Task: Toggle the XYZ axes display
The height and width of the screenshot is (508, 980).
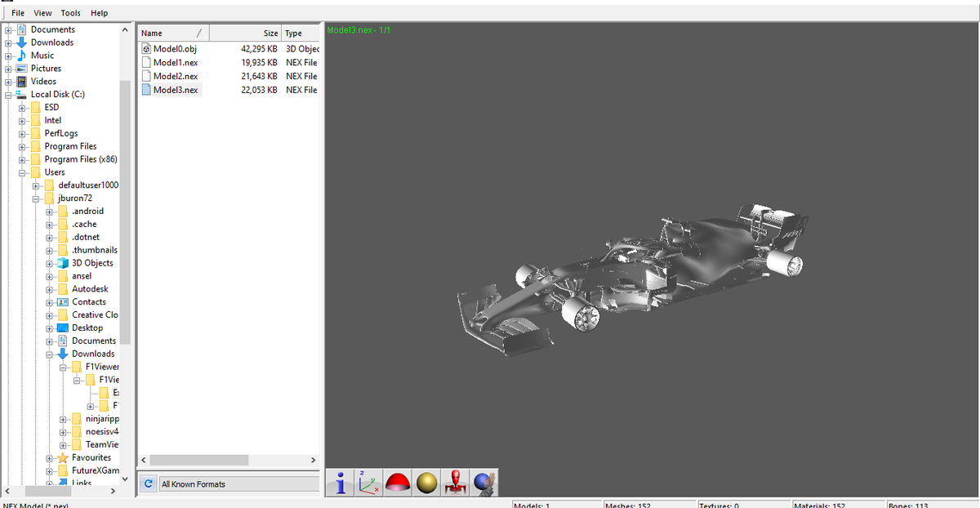Action: (x=368, y=483)
